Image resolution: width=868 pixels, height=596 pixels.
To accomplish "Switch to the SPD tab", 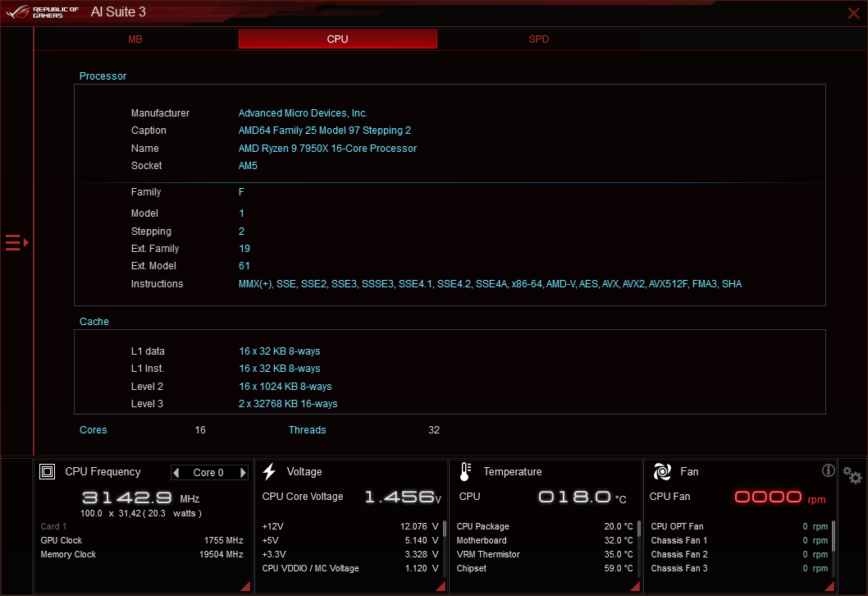I will tap(539, 39).
